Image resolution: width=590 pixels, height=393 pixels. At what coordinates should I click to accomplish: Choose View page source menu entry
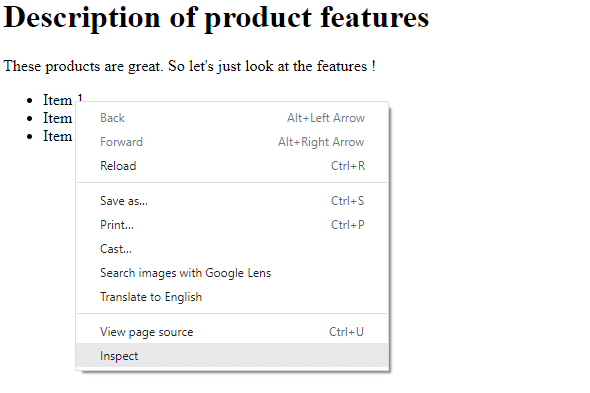(x=232, y=332)
